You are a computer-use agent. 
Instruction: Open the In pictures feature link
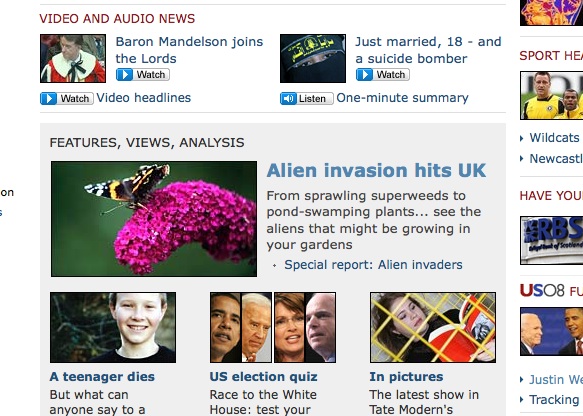click(406, 377)
